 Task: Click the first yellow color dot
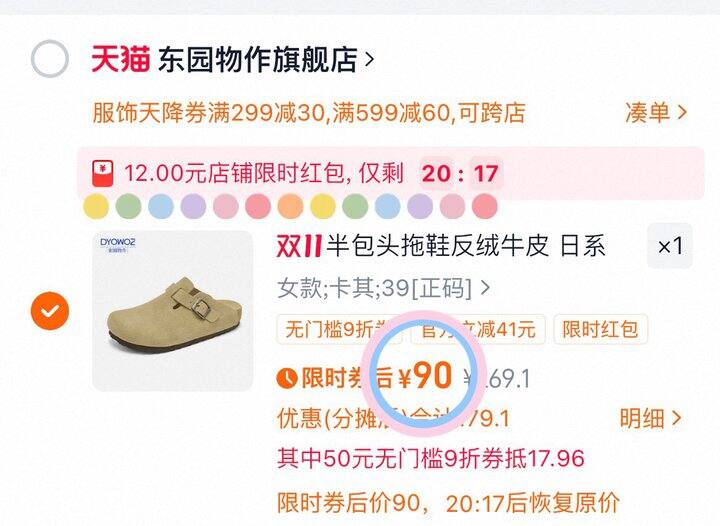coord(96,206)
